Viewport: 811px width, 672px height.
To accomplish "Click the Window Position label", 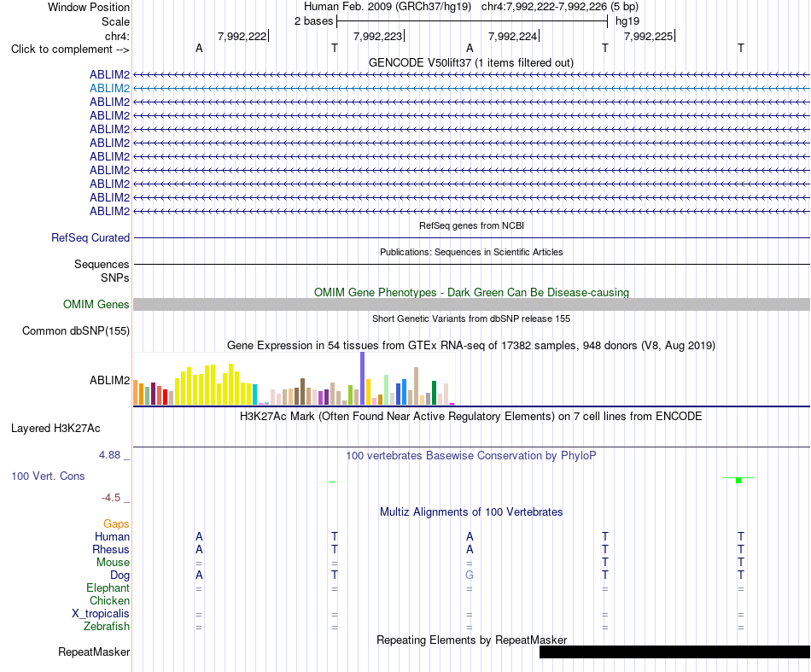I will tap(89, 7).
